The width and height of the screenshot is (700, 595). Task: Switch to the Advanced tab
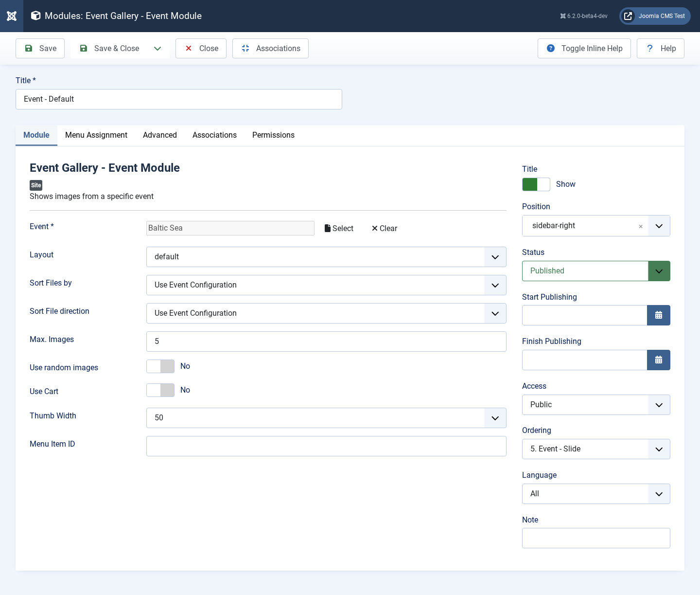point(160,135)
